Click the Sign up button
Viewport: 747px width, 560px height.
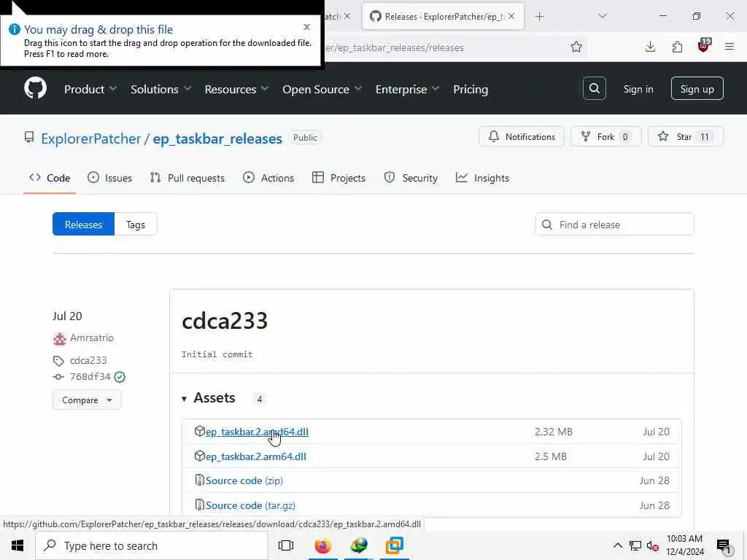click(x=697, y=88)
